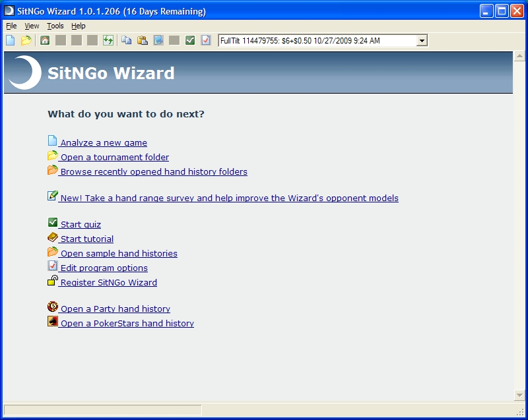This screenshot has height=420, width=528.
Task: Maximize the SitNGo Wizard window
Action: pos(502,11)
